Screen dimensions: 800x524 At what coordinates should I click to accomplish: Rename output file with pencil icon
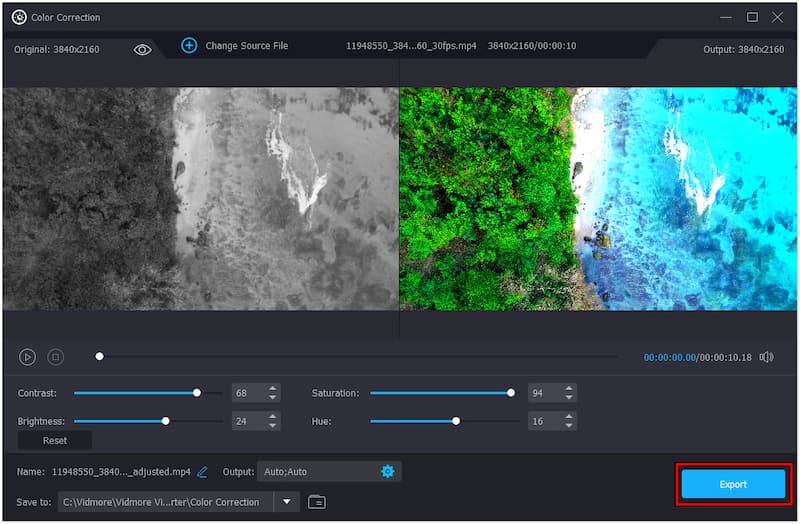coord(203,472)
